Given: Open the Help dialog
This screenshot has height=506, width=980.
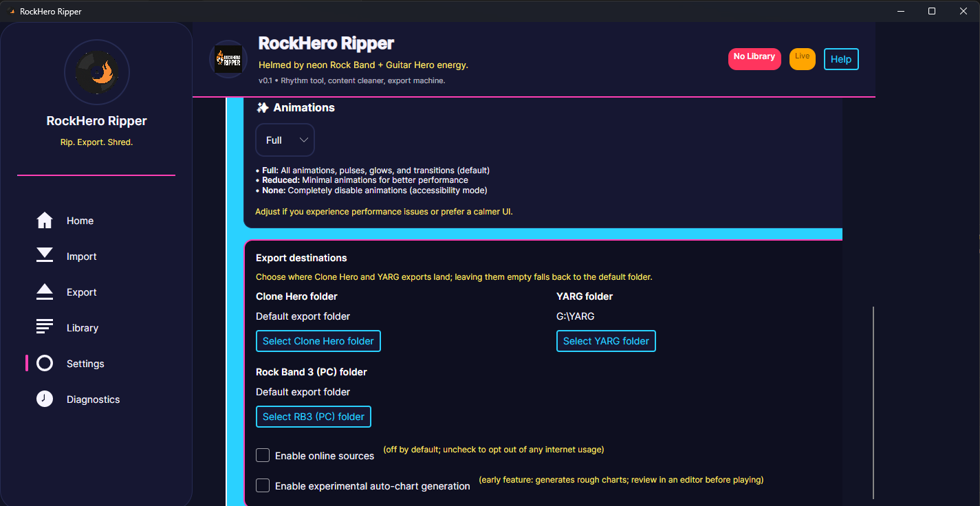Looking at the screenshot, I should [840, 59].
